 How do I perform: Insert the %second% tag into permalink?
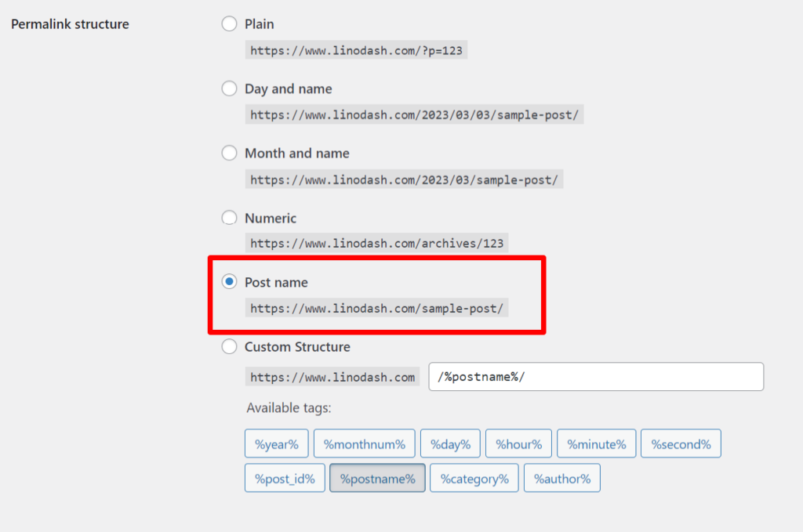click(x=681, y=443)
